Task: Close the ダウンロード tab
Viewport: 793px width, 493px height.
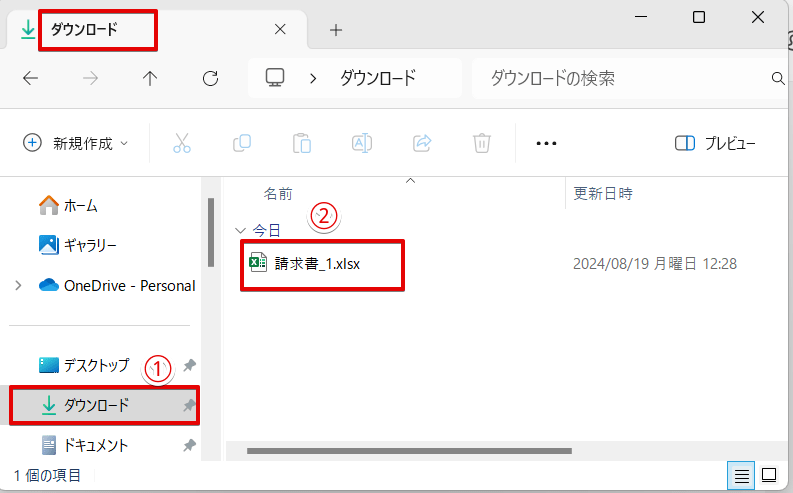Action: (x=280, y=29)
